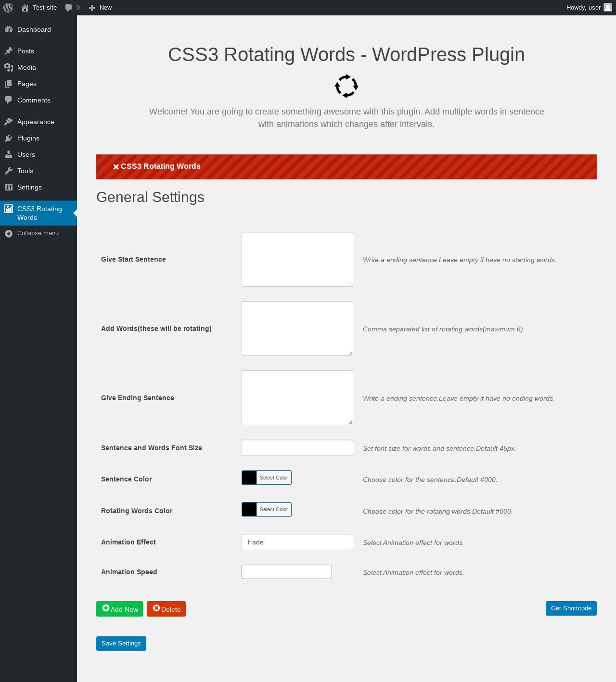Click the Users person icon
Screen dimensions: 616x682
tap(9, 154)
